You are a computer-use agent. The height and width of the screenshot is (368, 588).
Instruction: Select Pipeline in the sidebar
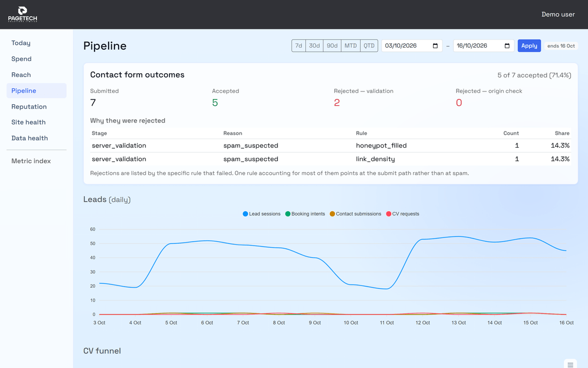[36, 90]
